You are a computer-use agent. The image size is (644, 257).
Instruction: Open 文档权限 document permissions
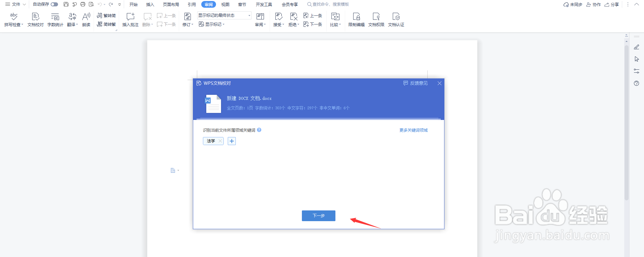tap(376, 20)
